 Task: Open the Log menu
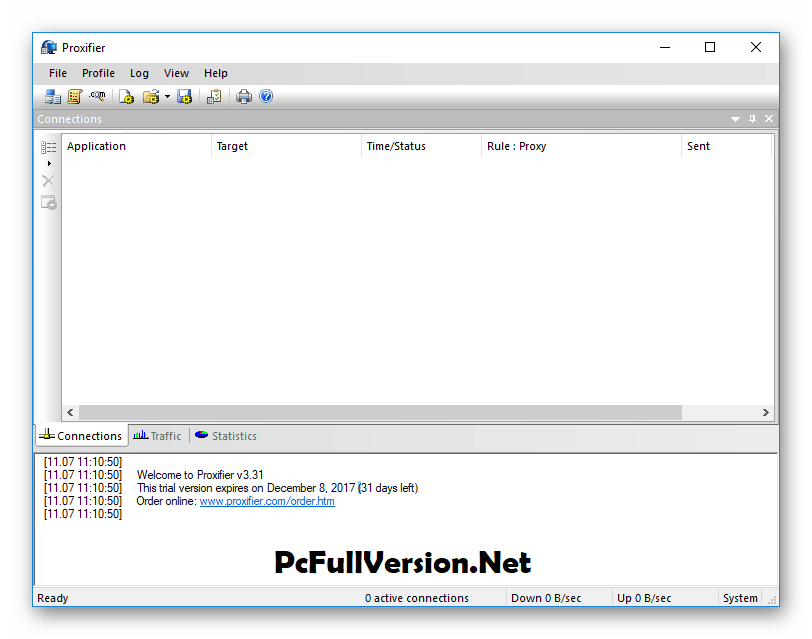tap(139, 74)
